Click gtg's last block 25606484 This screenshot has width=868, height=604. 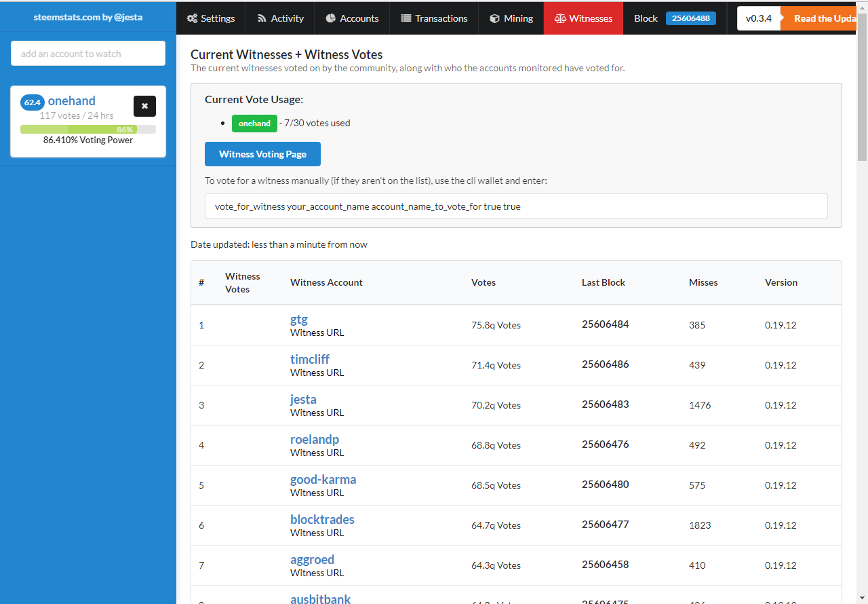[x=606, y=324]
